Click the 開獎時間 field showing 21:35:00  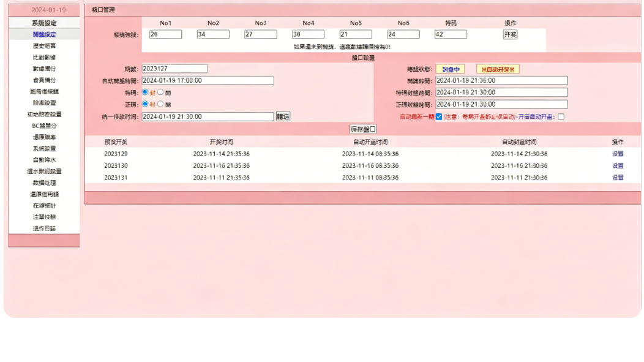pos(502,80)
